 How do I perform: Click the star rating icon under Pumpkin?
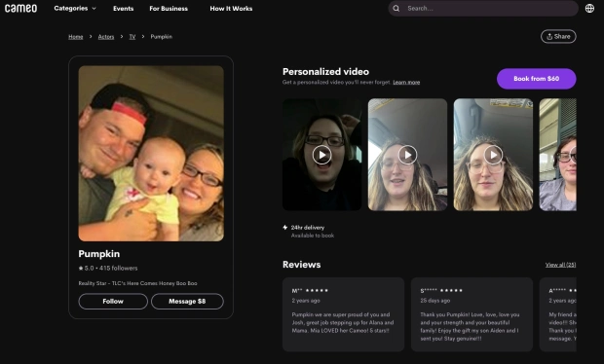[x=81, y=269]
